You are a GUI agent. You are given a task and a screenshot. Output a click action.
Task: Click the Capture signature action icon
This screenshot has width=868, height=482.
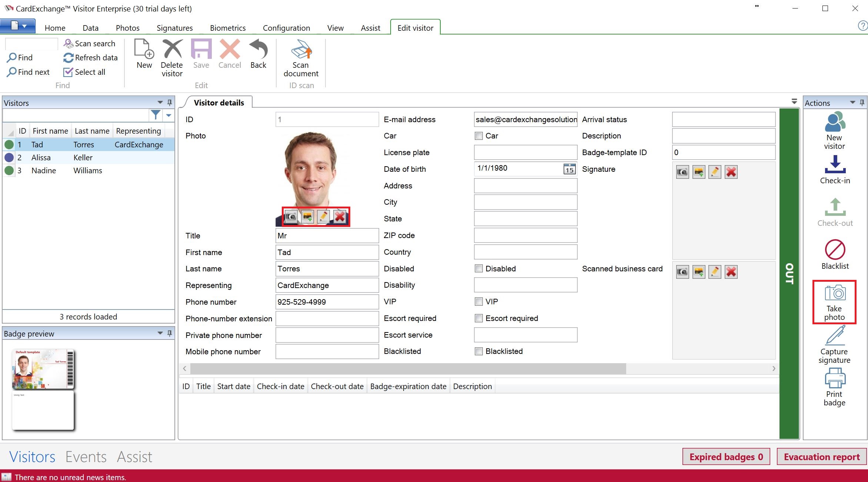[x=835, y=335]
